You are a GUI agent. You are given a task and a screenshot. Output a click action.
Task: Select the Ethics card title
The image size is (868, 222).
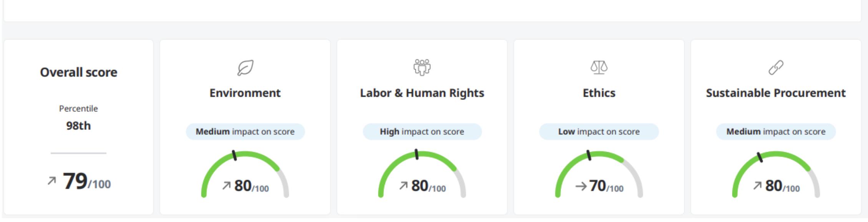tap(599, 93)
